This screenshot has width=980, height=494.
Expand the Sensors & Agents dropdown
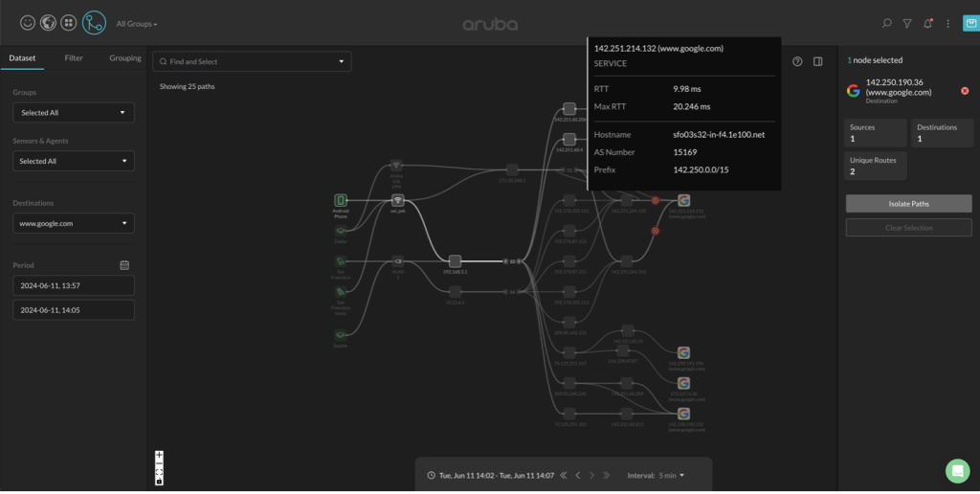74,162
